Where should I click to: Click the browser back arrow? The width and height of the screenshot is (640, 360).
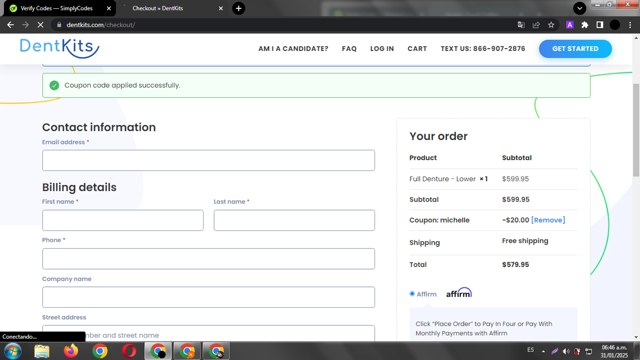click(10, 25)
